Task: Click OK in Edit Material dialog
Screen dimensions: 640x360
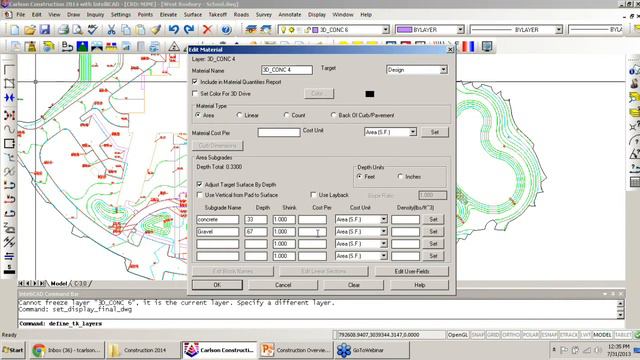Action: click(x=217, y=285)
